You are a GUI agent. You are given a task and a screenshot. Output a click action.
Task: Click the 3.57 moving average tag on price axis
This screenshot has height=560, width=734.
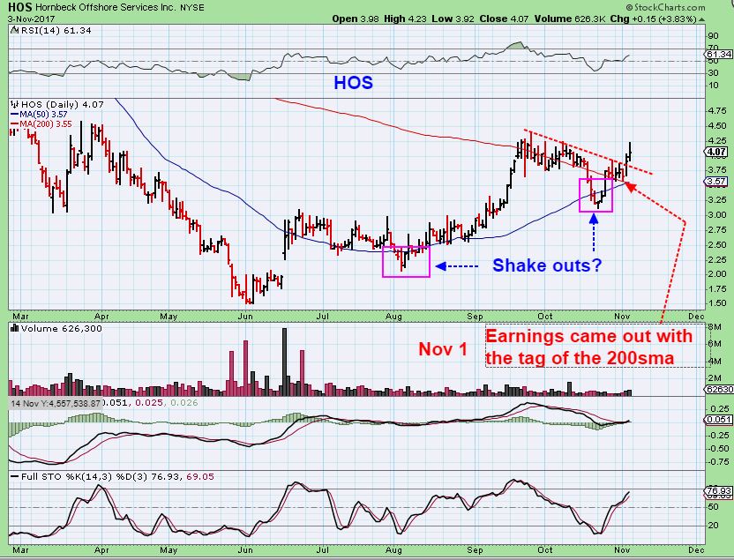click(x=717, y=182)
